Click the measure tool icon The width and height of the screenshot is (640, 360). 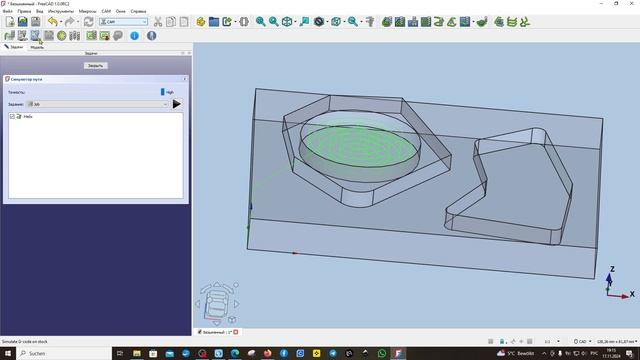pyautogui.click(x=370, y=22)
